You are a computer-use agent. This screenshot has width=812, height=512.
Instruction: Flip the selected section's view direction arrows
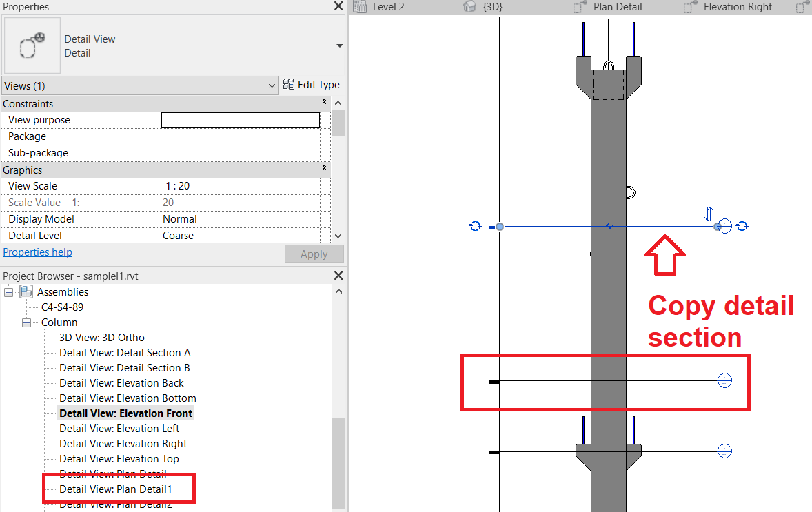coord(708,214)
